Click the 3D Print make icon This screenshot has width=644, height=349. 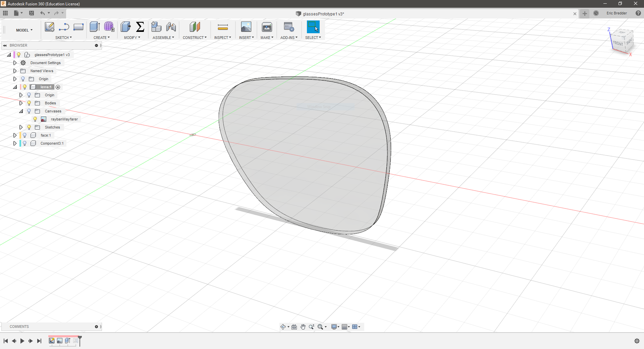tap(267, 27)
